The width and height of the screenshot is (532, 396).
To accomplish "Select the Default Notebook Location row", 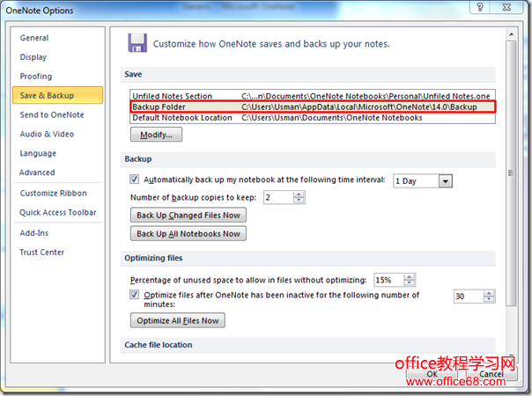I will click(312, 118).
